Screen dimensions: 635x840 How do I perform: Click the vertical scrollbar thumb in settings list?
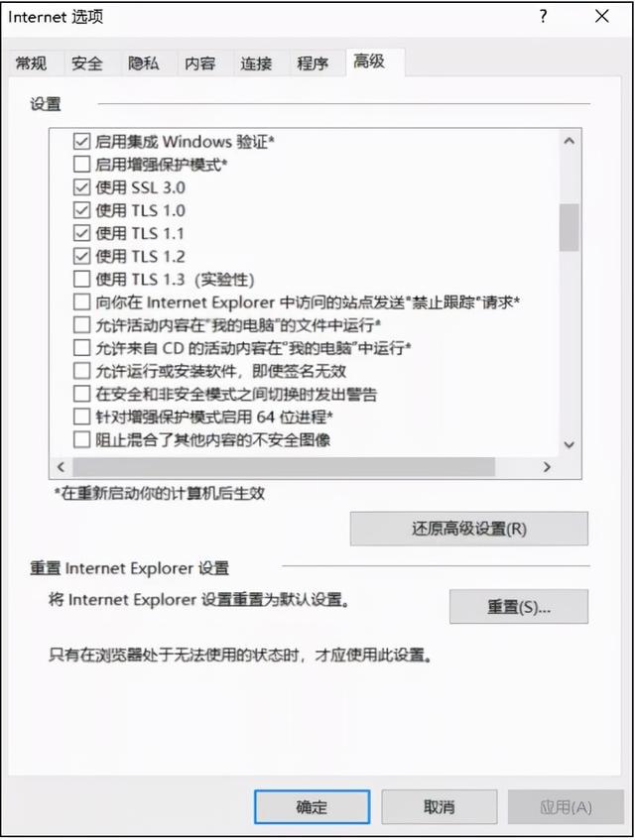point(570,227)
